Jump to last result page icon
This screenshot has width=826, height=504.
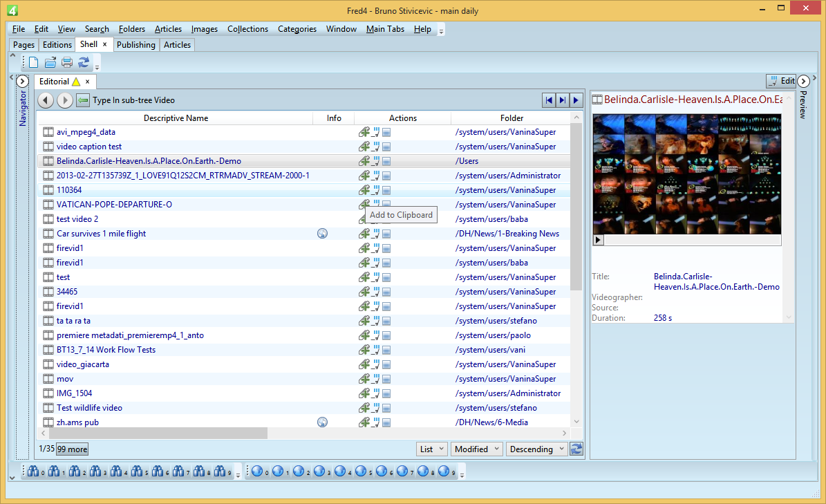pos(563,100)
